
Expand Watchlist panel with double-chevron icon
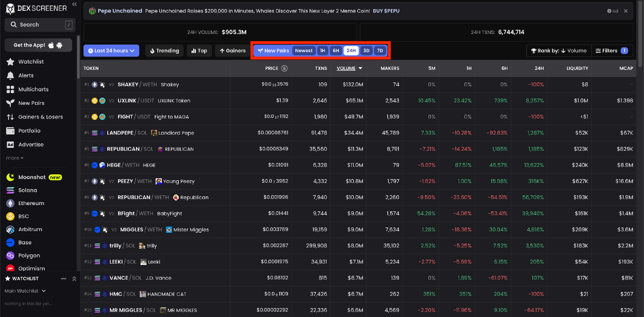tap(74, 279)
